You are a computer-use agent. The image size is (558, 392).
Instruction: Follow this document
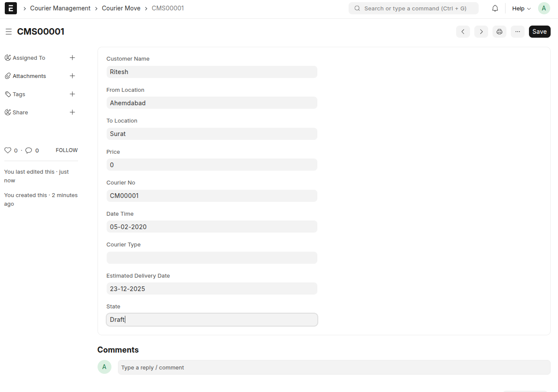click(x=67, y=150)
